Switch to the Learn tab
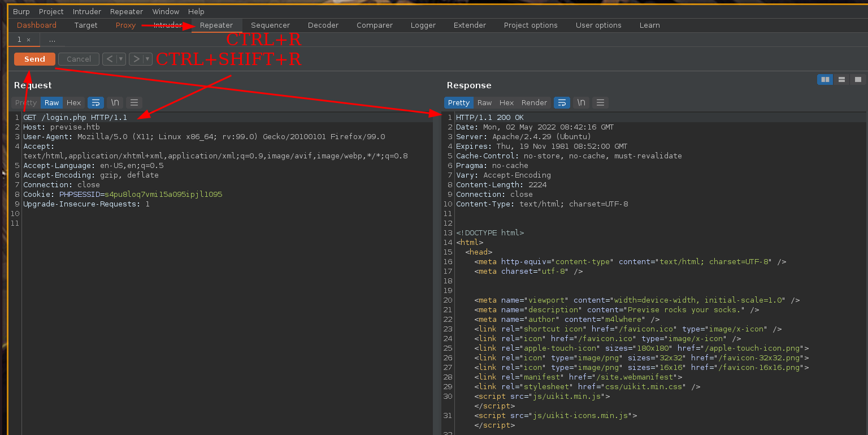 pyautogui.click(x=649, y=25)
